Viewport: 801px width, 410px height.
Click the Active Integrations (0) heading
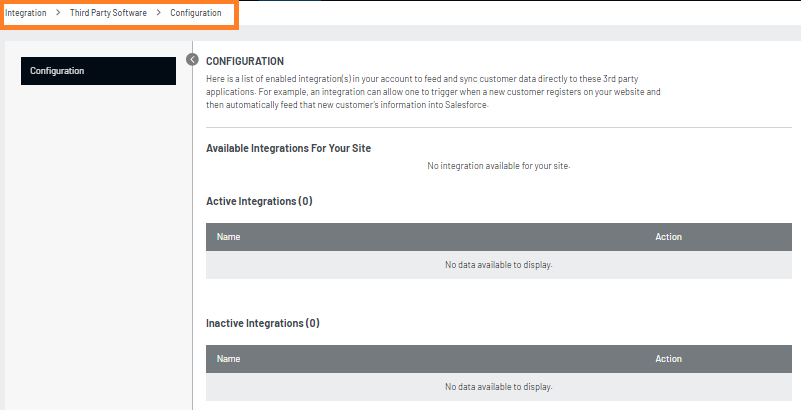coord(259,201)
